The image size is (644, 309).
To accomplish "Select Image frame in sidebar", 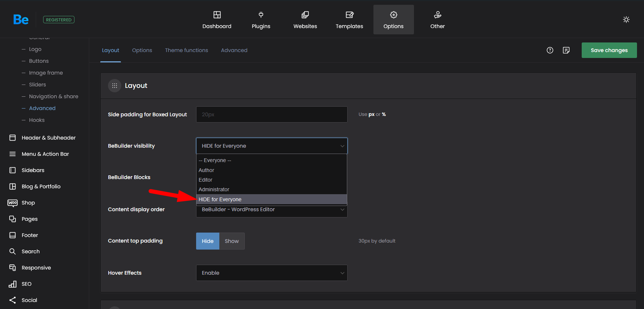I will (46, 73).
